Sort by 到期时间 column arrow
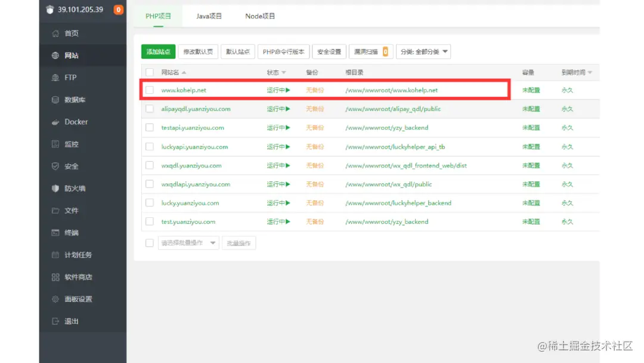 [590, 73]
